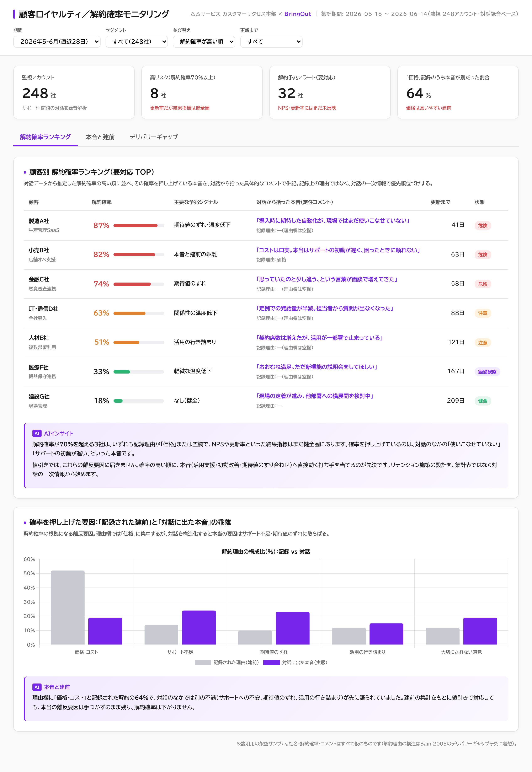
Task: Click the 更新まで column header in table
Action: coord(440,202)
